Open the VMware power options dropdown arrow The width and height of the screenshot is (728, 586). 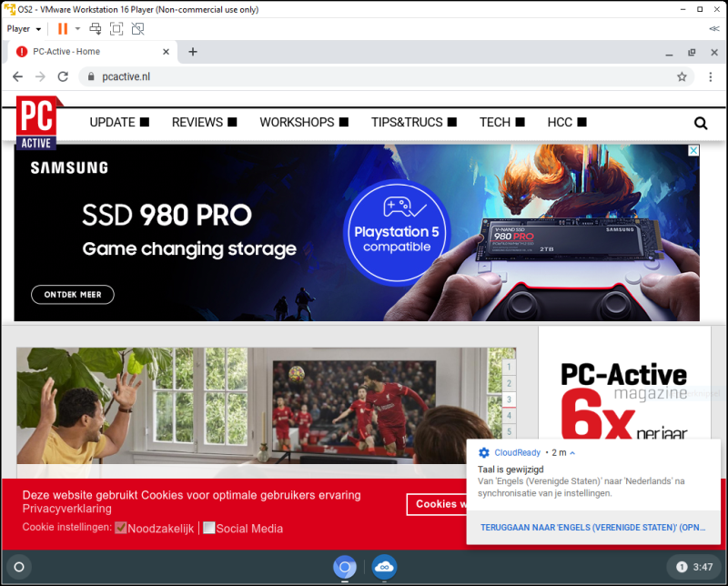pyautogui.click(x=77, y=29)
